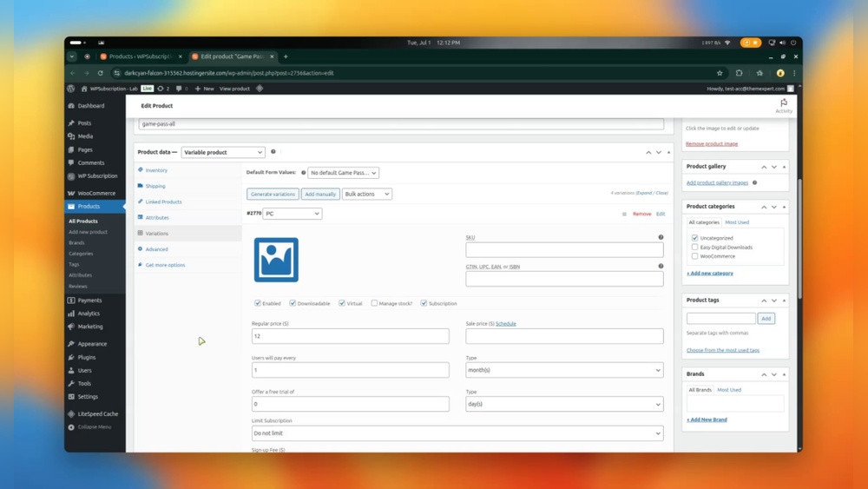The height and width of the screenshot is (489, 868).
Task: Click Remove product image link
Action: tap(712, 143)
